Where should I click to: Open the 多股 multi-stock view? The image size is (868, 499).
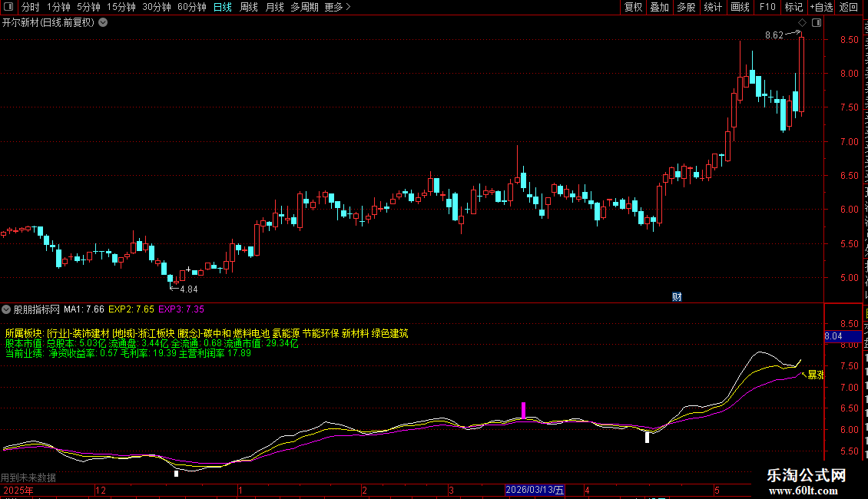[687, 7]
